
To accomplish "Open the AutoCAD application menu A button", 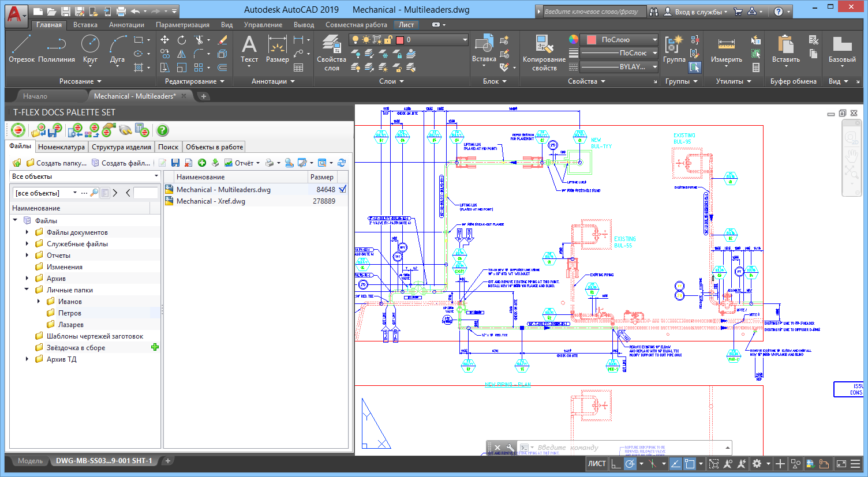I will pos(16,16).
